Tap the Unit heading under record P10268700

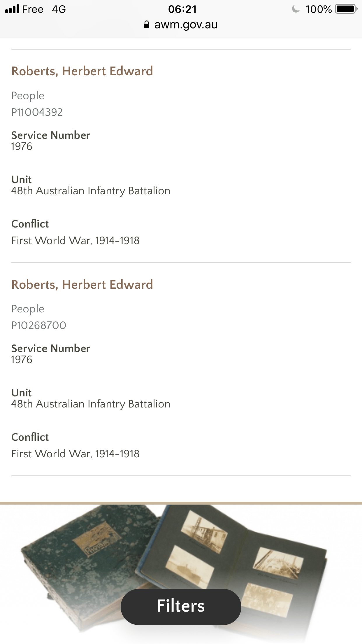click(x=21, y=393)
